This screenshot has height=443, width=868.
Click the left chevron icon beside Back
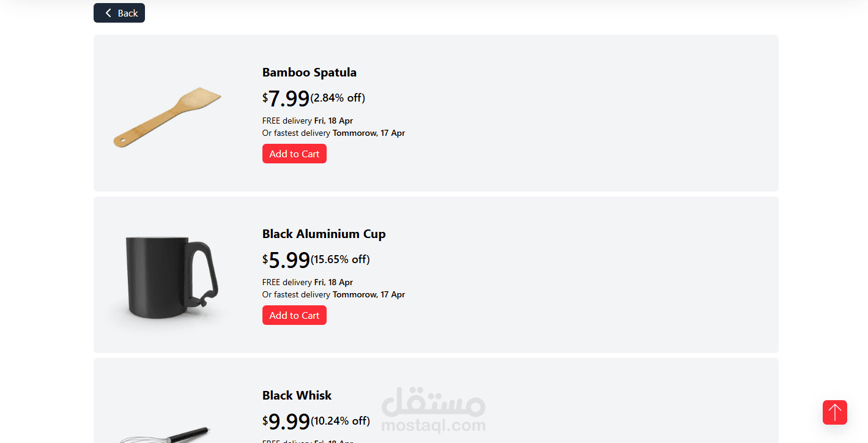(x=108, y=13)
